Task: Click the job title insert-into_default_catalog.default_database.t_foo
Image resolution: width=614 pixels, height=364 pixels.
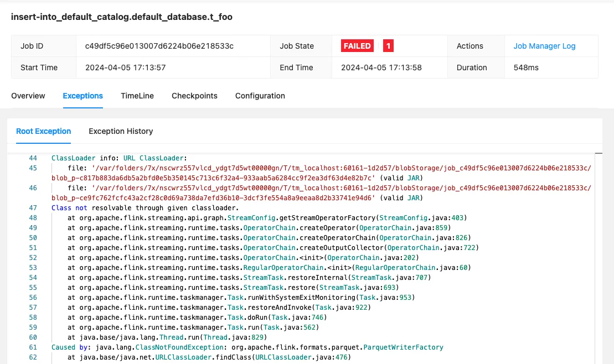Action: (x=122, y=17)
